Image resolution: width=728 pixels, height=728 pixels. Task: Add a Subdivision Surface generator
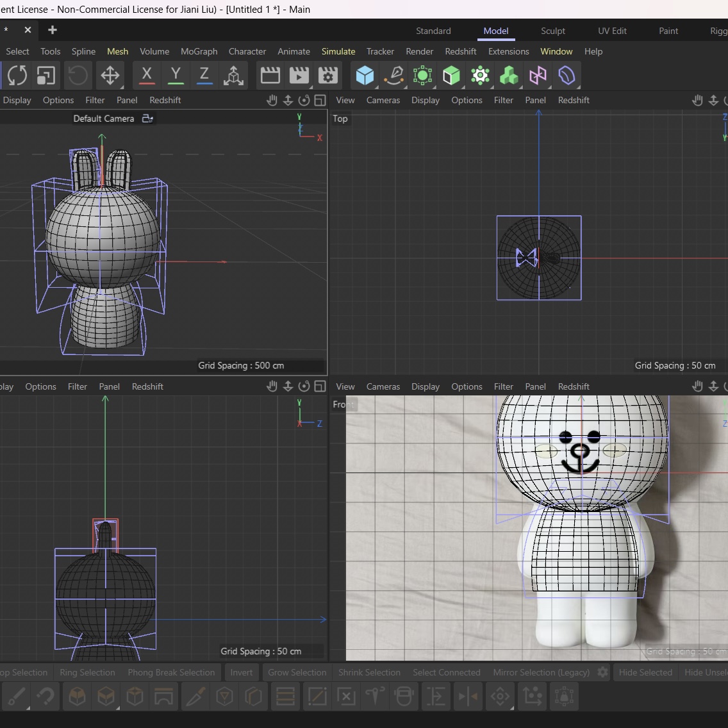point(422,75)
